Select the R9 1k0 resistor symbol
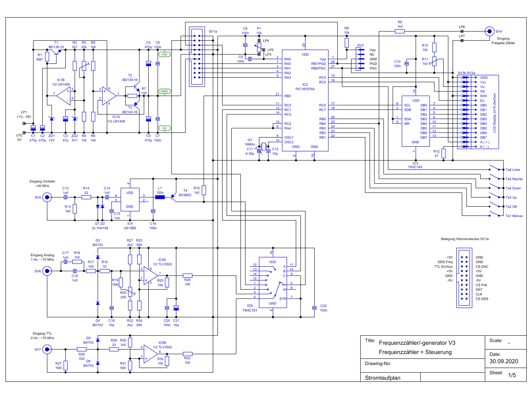This screenshot has height=399, width=532. (400, 31)
